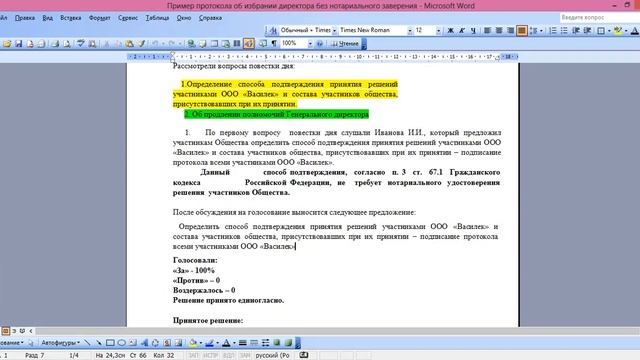
Task: Paste from clipboard using the toolbar icon
Action: pyautogui.click(x=129, y=44)
